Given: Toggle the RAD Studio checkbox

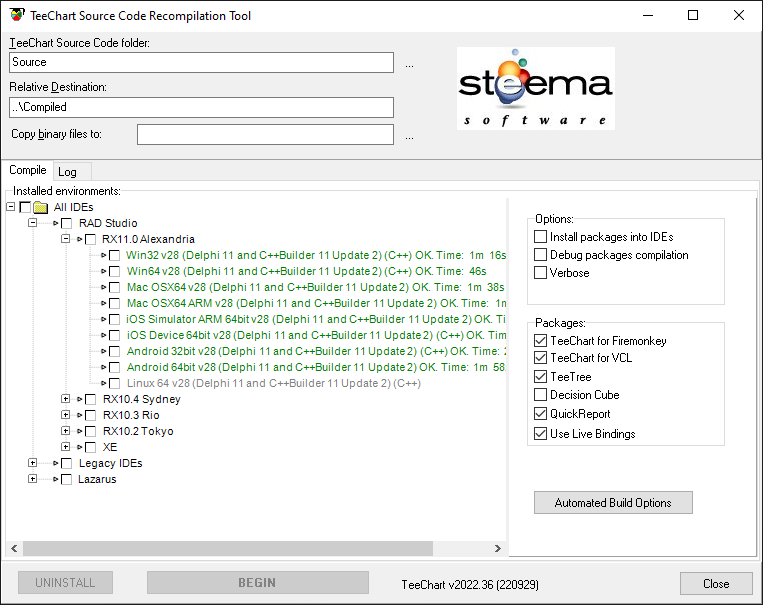Looking at the screenshot, I should coord(67,223).
